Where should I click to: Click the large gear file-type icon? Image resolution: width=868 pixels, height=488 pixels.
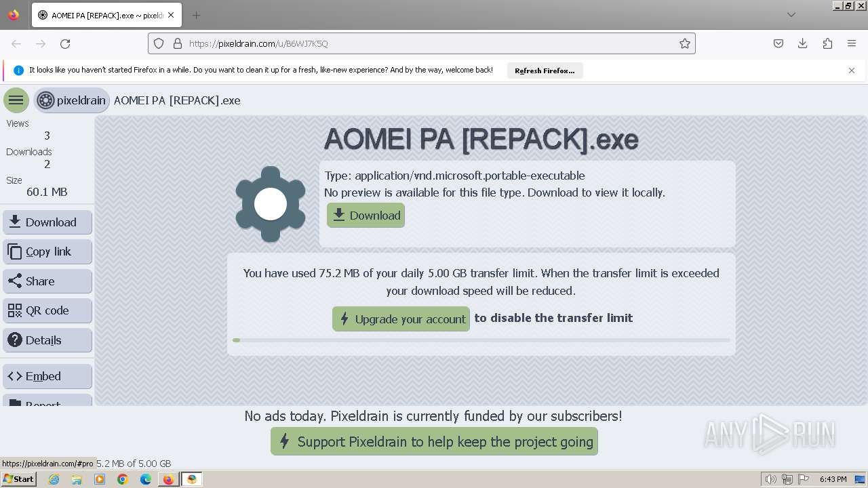(x=270, y=204)
